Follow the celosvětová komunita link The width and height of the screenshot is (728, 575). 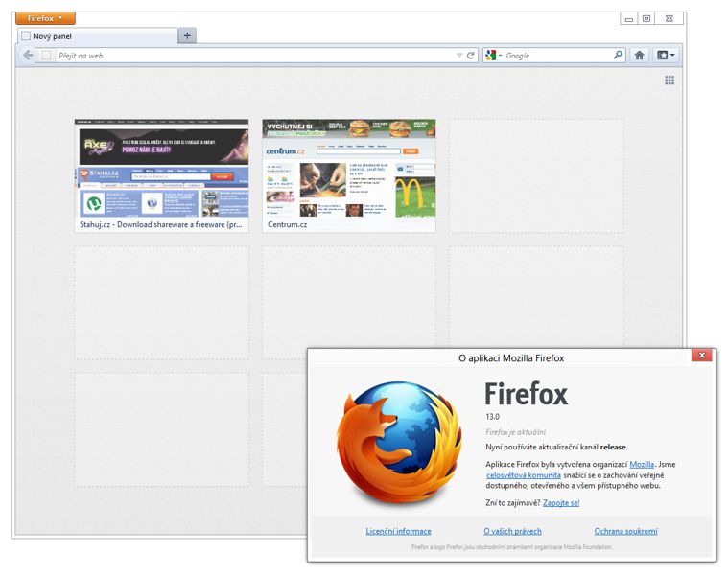tap(524, 475)
